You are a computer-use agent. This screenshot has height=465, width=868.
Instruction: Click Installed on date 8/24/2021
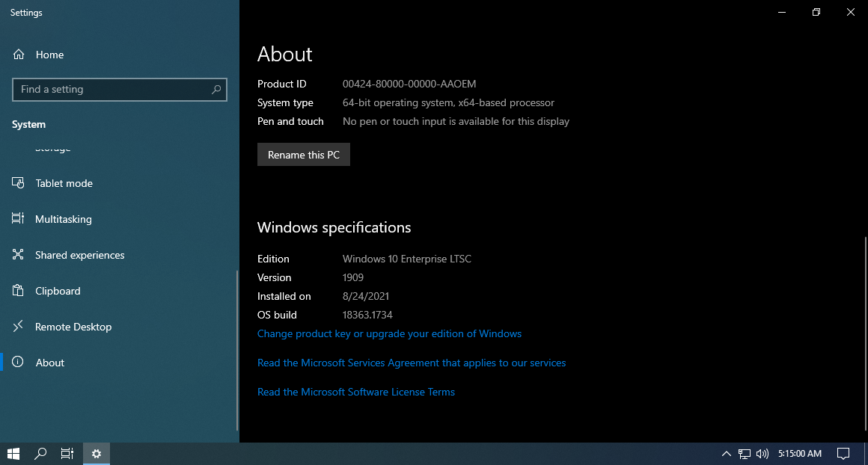366,296
